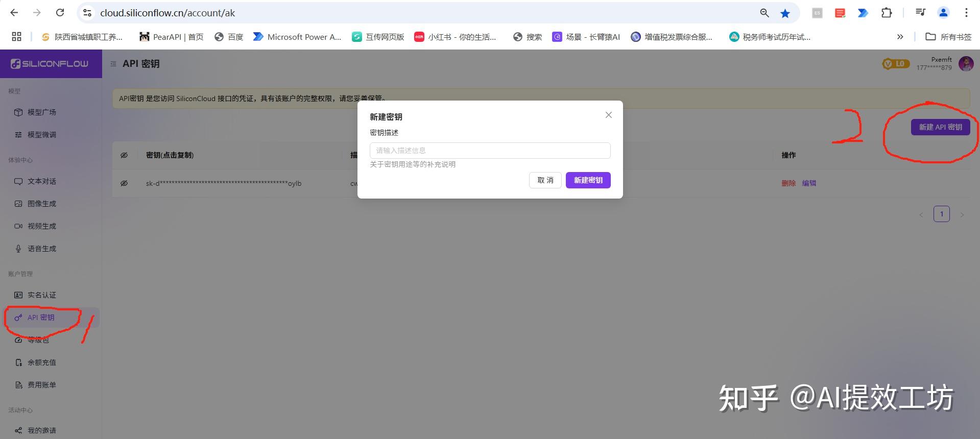Close the 新建密钥 dialog
The height and width of the screenshot is (439, 980).
pos(608,115)
